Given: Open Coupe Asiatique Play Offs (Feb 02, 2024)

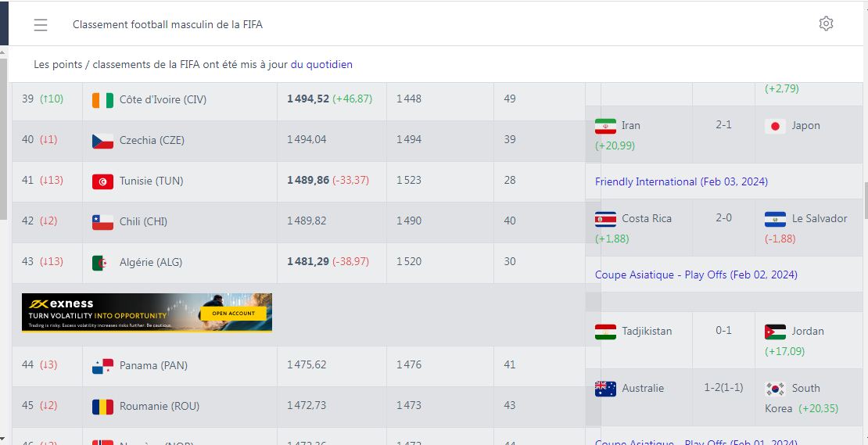Looking at the screenshot, I should click(x=696, y=275).
